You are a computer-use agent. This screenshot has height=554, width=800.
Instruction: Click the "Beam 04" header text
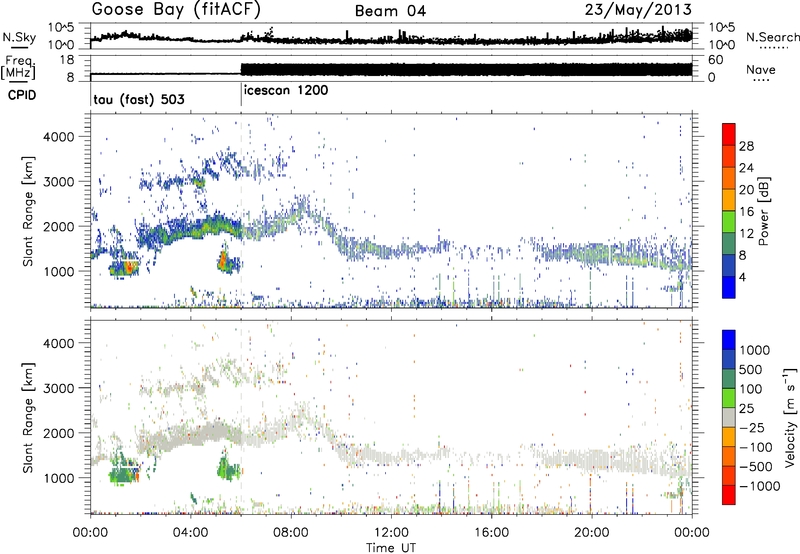point(390,11)
